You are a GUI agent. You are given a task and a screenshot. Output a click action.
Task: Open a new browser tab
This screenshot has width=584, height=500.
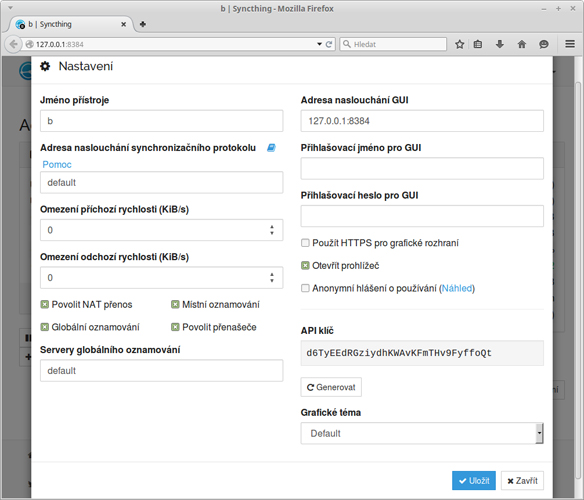142,24
